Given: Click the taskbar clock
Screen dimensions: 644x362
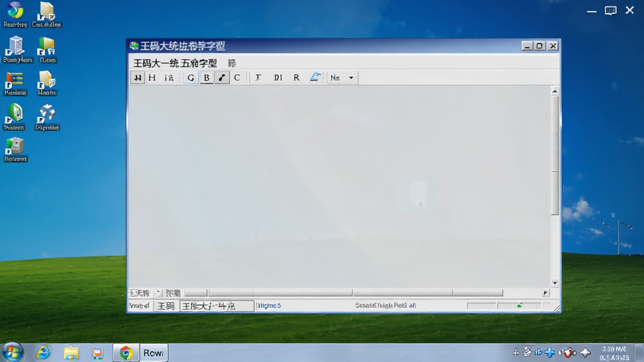Looking at the screenshot, I should (614, 353).
